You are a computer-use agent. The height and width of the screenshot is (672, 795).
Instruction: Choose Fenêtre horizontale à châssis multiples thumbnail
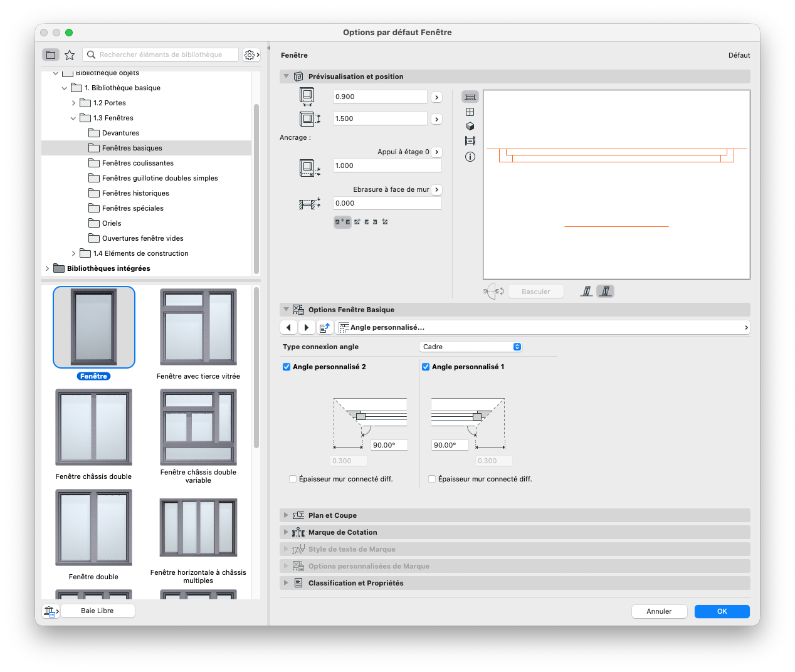click(x=198, y=528)
